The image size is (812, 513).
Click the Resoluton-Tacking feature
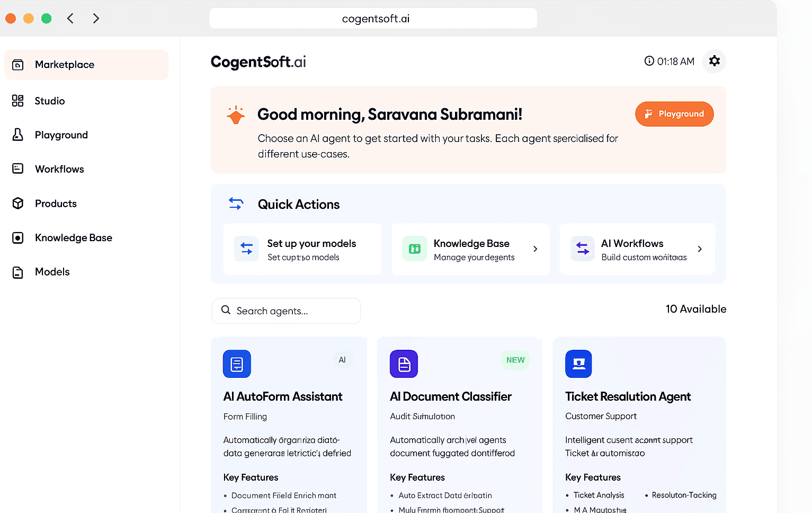tap(684, 495)
